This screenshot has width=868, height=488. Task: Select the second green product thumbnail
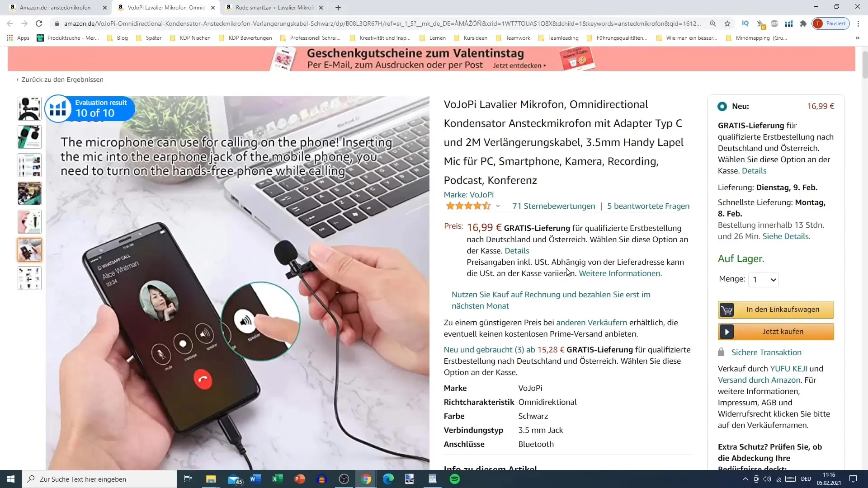point(29,137)
